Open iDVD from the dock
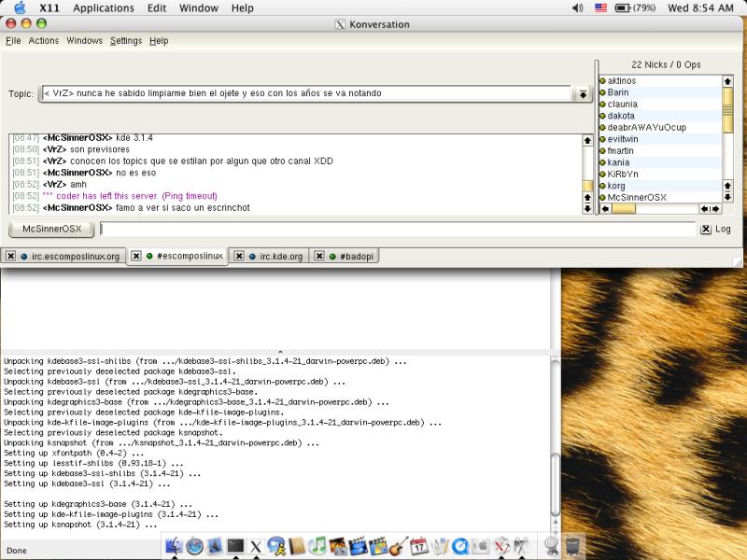Image resolution: width=747 pixels, height=560 pixels. [378, 546]
